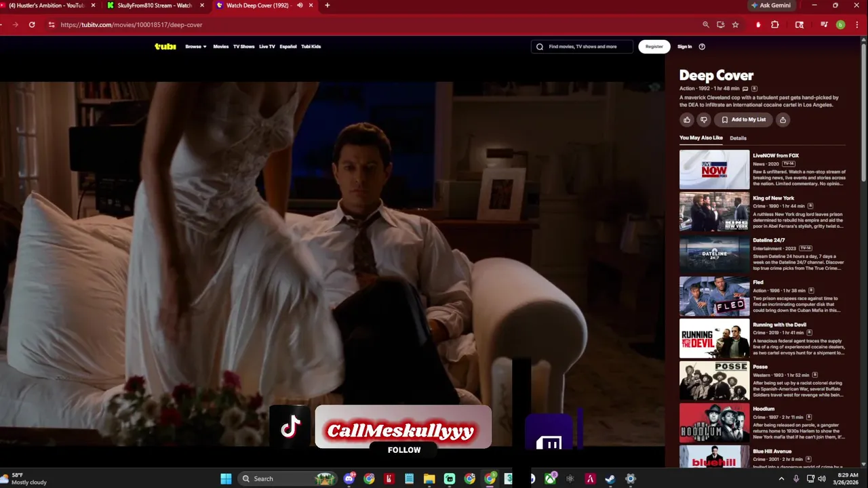Click the R rating badge for Deep Cover
The height and width of the screenshot is (488, 868).
754,89
